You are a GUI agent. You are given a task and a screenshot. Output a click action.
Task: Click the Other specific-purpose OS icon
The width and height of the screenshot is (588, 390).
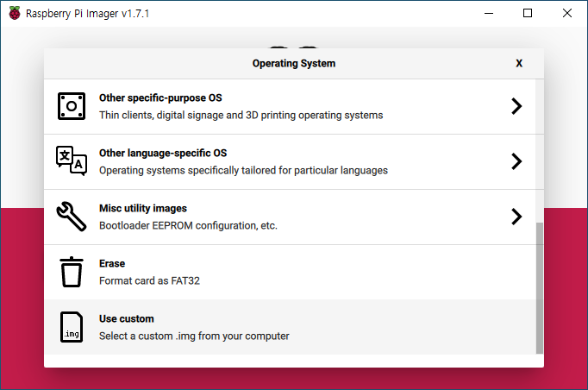point(72,106)
